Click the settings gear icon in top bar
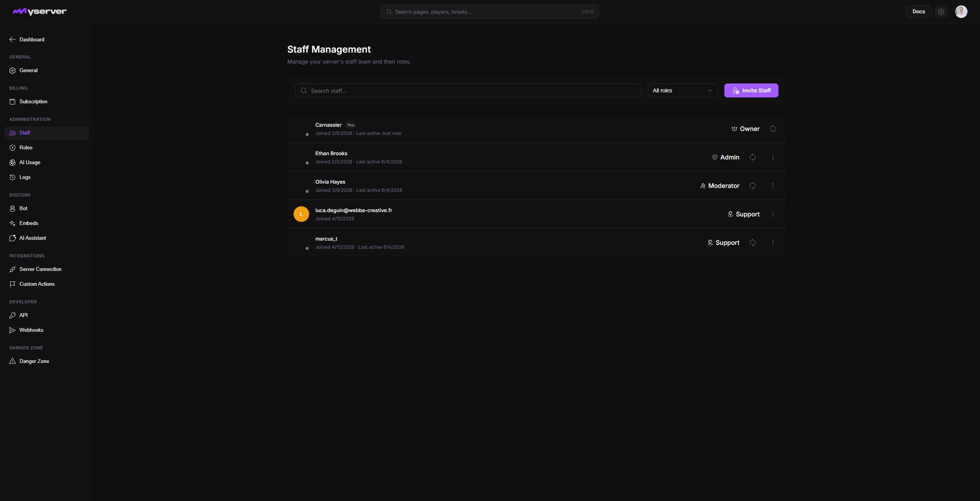 pos(941,12)
